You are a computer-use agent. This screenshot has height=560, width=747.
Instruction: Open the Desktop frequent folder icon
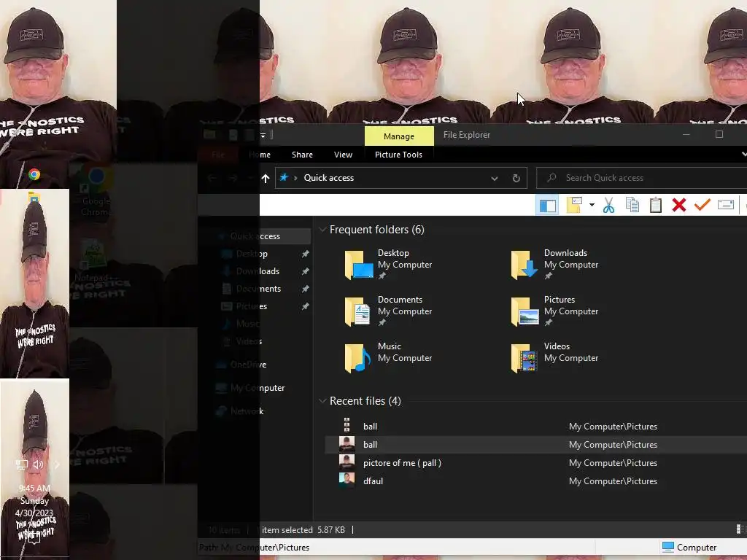click(x=359, y=264)
